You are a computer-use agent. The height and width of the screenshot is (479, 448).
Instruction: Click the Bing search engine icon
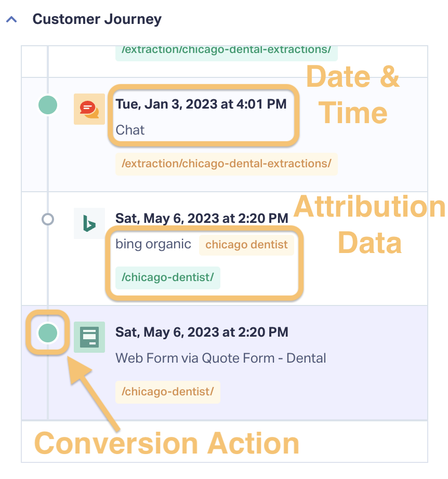pyautogui.click(x=89, y=223)
